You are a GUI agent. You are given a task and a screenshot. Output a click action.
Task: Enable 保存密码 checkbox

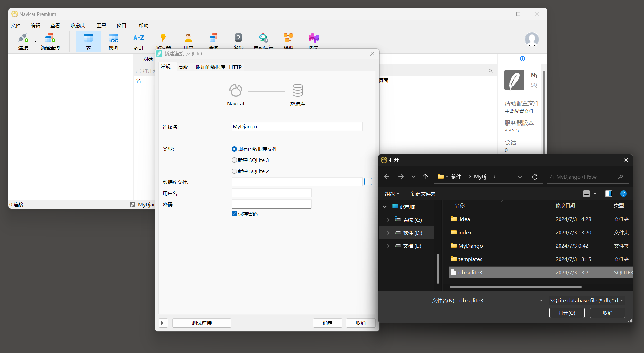[x=234, y=213]
